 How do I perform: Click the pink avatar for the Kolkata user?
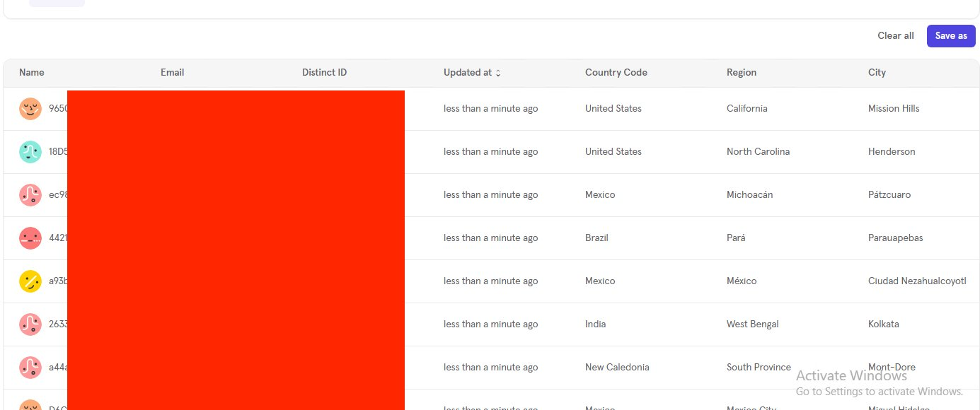point(30,324)
